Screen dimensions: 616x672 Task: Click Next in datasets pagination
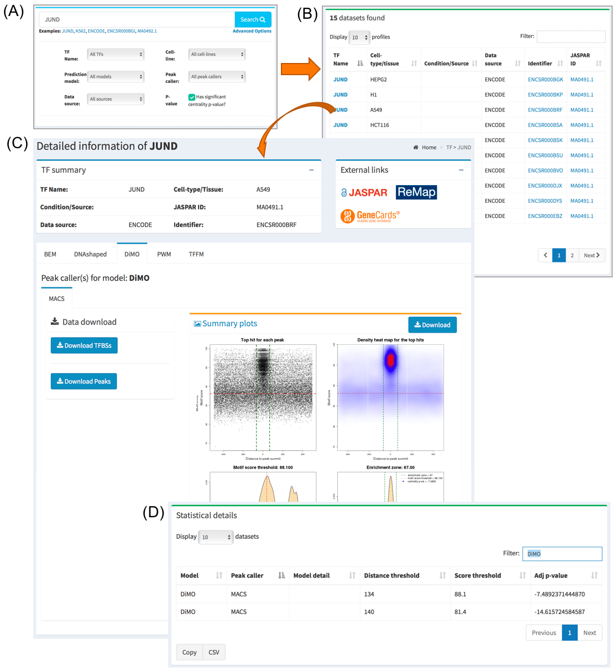click(x=592, y=255)
